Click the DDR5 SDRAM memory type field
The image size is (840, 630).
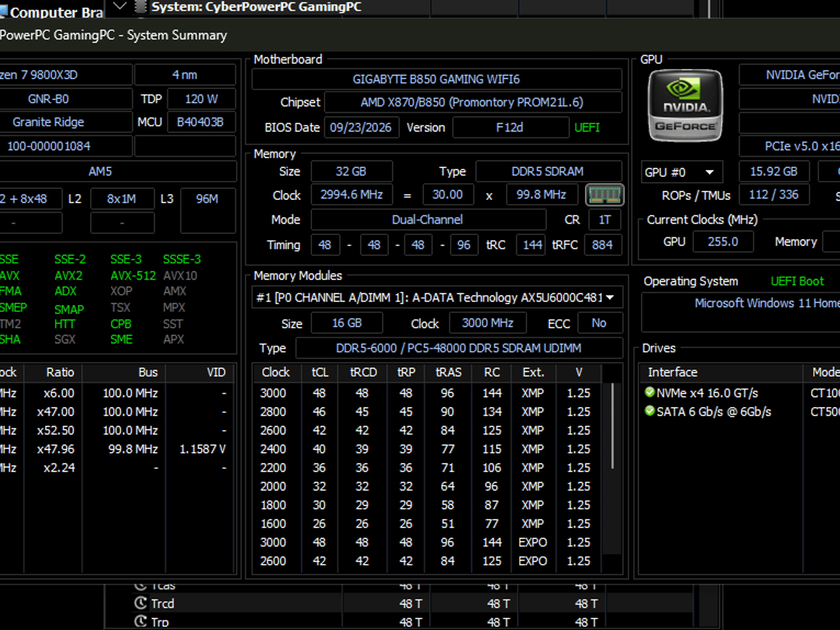point(548,171)
